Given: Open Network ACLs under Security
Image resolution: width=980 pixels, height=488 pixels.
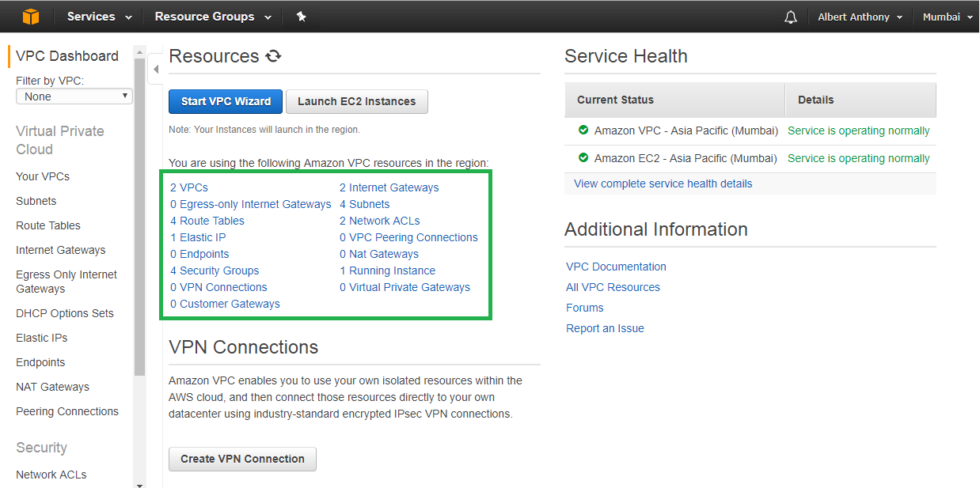Looking at the screenshot, I should coord(51,475).
